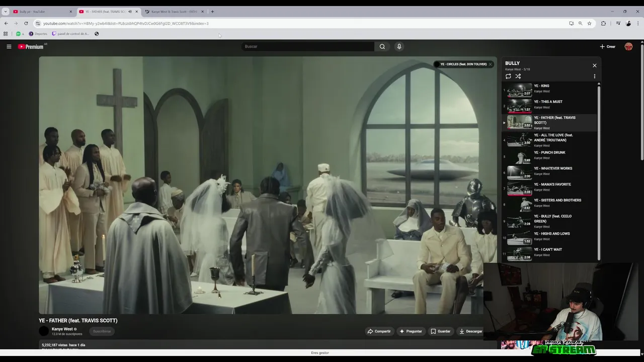644x362 pixels.
Task: Select YE - I CAN'T WAIT entry
Action: pos(550,252)
